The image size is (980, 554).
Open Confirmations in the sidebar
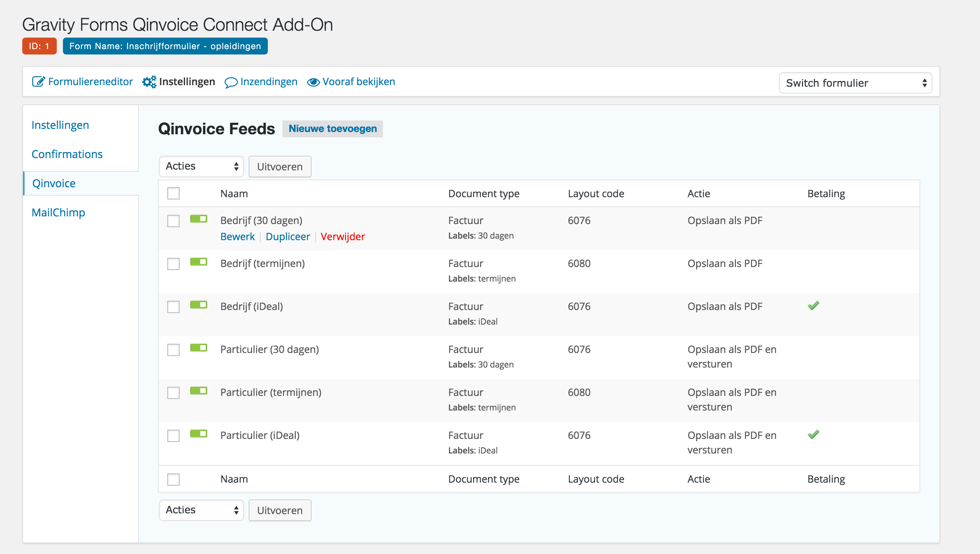[x=67, y=154]
